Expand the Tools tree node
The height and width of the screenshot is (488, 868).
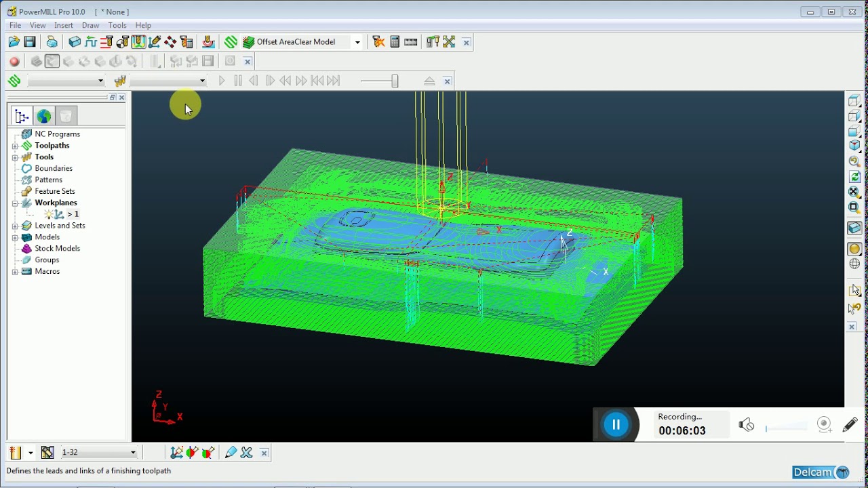(15, 157)
